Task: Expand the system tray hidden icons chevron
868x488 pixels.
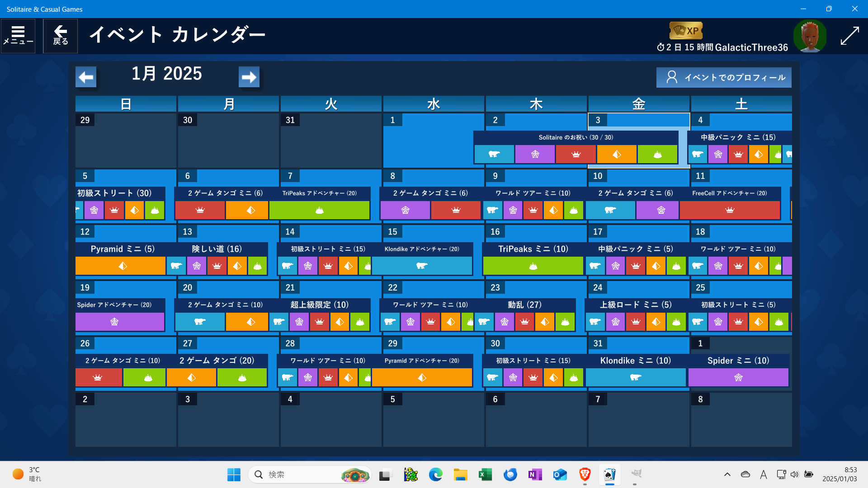Action: click(727, 474)
